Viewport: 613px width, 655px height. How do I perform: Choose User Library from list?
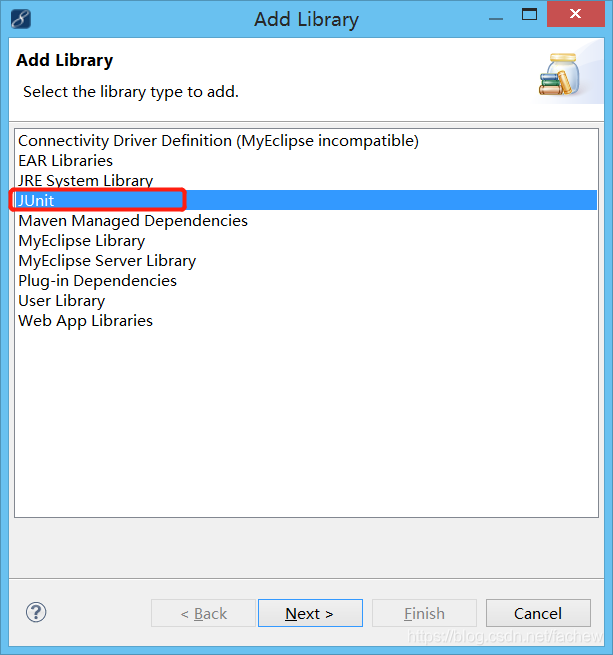305,301
